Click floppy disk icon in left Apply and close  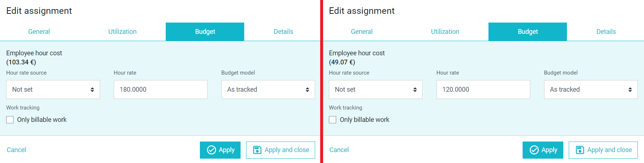(257, 150)
